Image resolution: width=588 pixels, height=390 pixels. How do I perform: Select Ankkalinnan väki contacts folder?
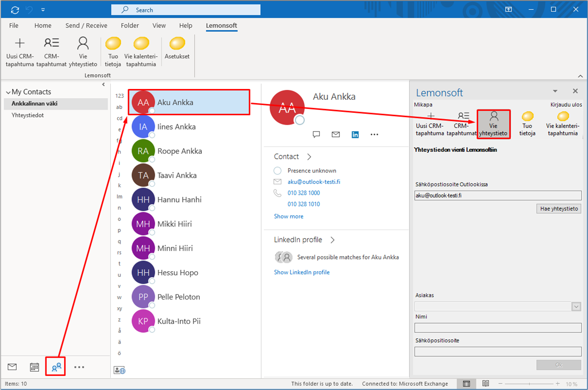tap(56, 104)
